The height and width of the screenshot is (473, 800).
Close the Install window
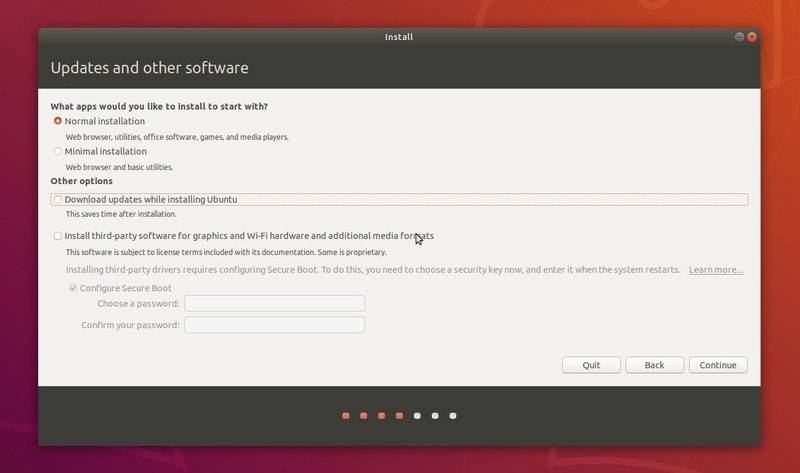[x=752, y=37]
